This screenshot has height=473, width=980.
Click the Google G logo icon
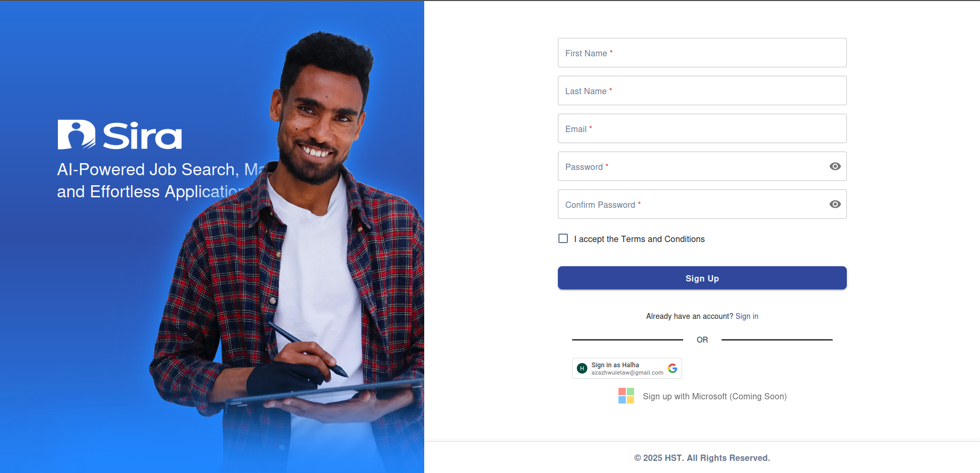coord(673,368)
